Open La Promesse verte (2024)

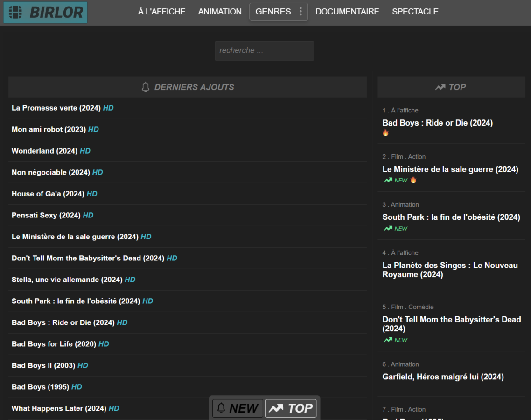[56, 108]
